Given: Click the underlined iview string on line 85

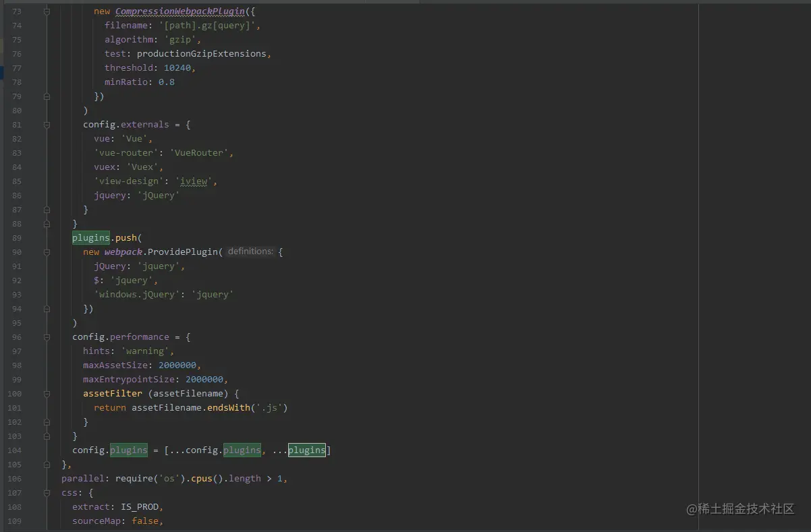Looking at the screenshot, I should coord(193,181).
